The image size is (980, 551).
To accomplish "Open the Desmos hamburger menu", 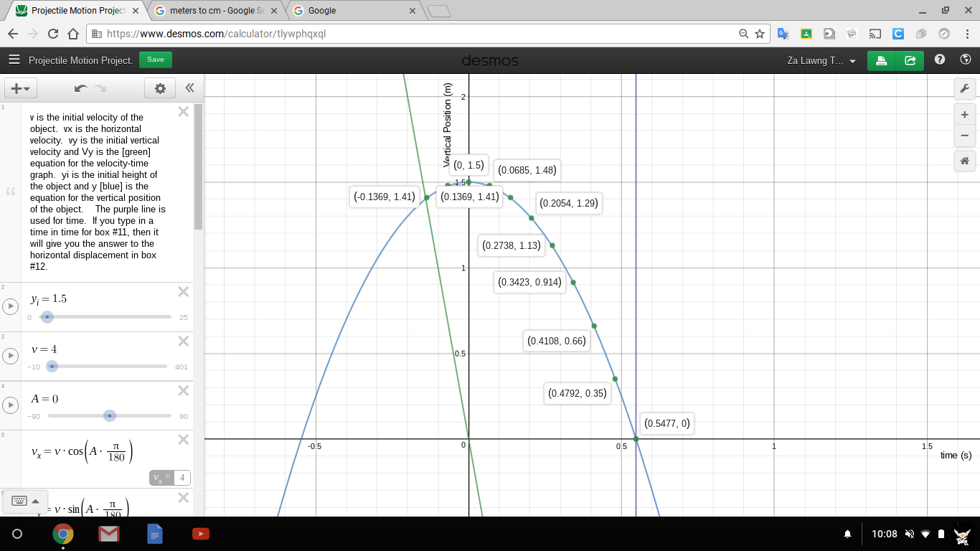I will pos(14,60).
